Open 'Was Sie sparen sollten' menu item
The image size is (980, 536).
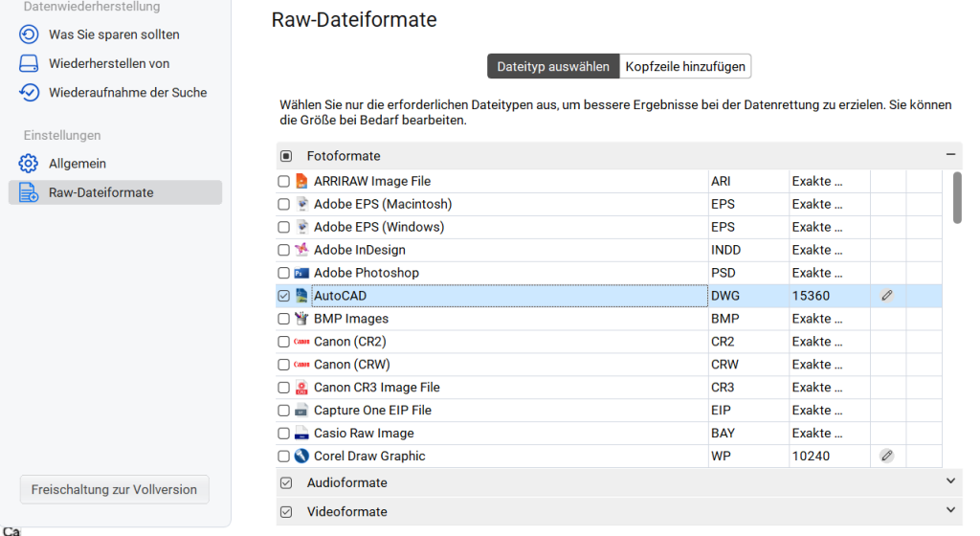[x=115, y=34]
